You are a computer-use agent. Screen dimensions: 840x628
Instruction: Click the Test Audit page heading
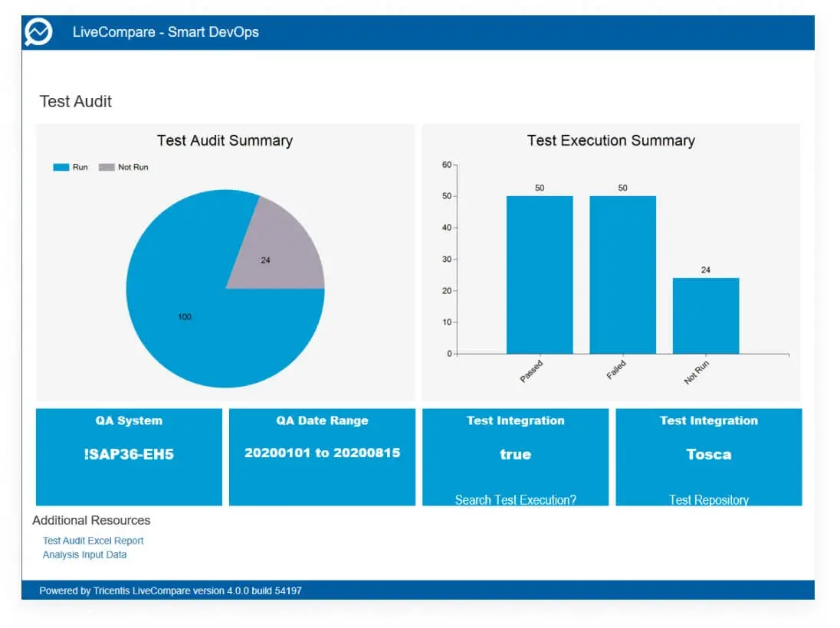point(76,102)
